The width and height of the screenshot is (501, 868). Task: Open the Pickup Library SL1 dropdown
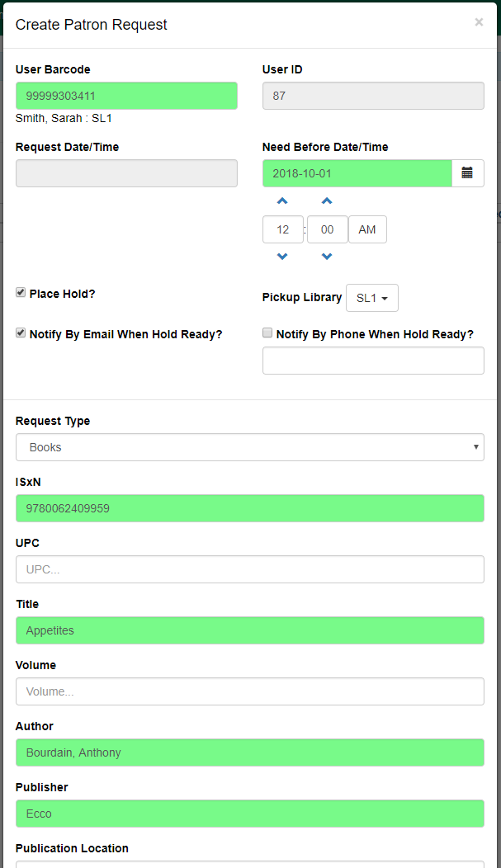[x=371, y=298]
